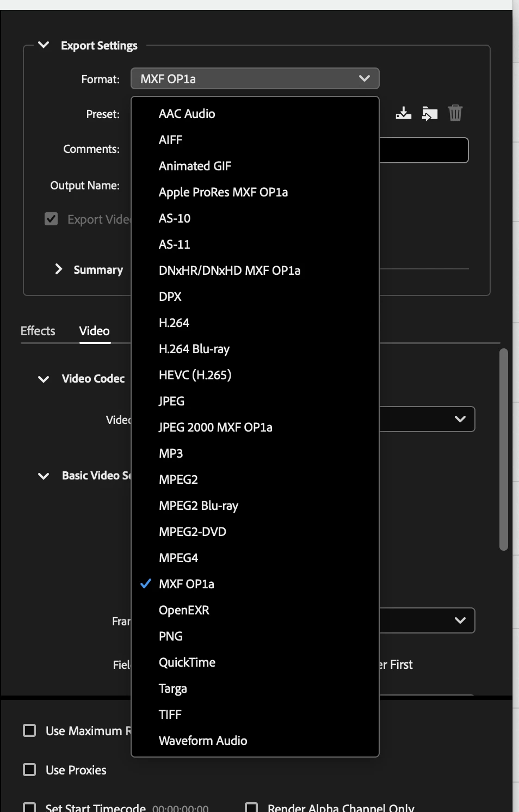Click the start timecode value 00:00:00:00
519x812 pixels.
click(x=181, y=808)
